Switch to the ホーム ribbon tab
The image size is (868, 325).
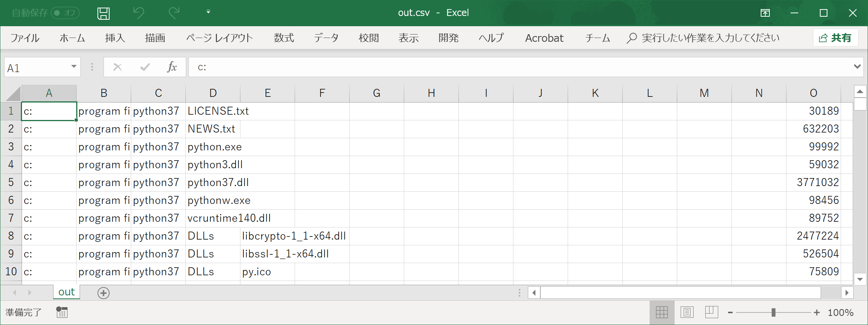[72, 38]
